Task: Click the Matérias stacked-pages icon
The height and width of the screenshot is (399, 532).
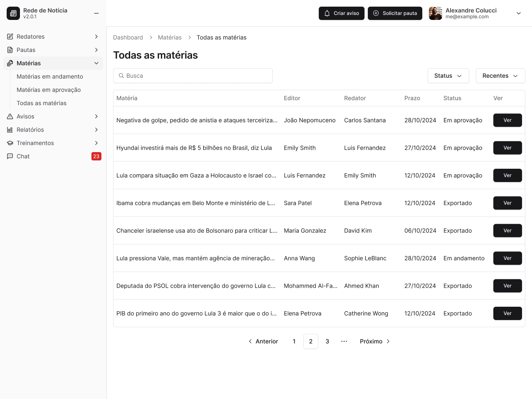Action: click(10, 63)
